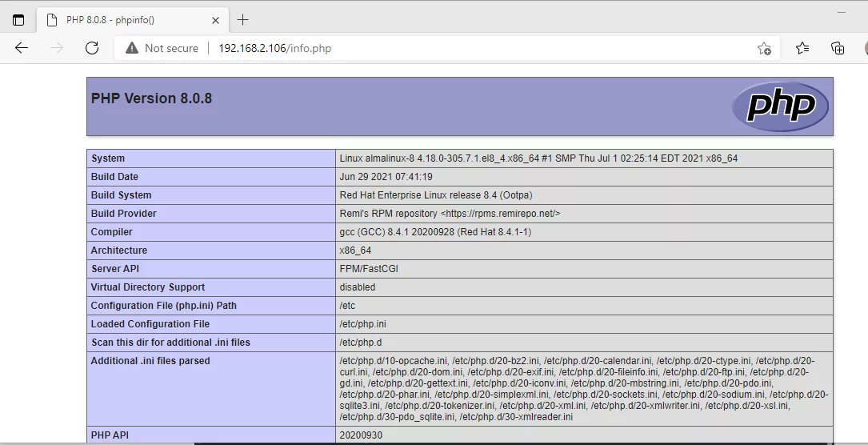Click the x86_64 architecture value
This screenshot has width=868, height=445.
[x=355, y=251]
